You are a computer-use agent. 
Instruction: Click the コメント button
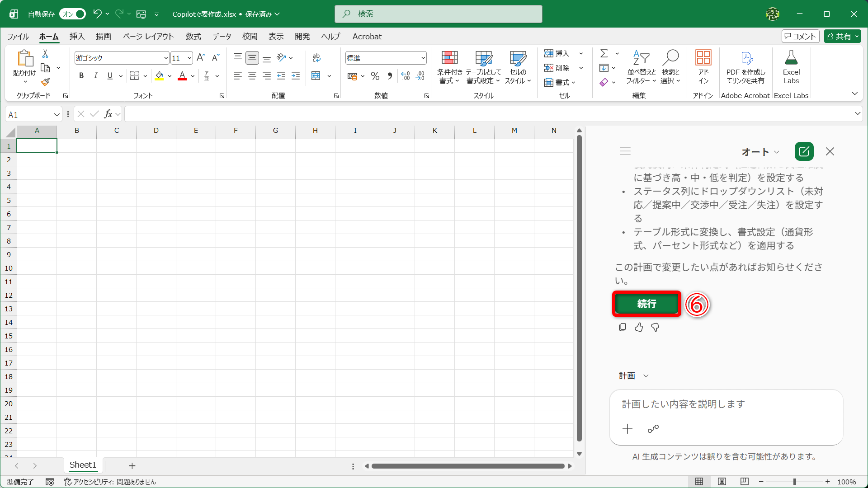[800, 36]
